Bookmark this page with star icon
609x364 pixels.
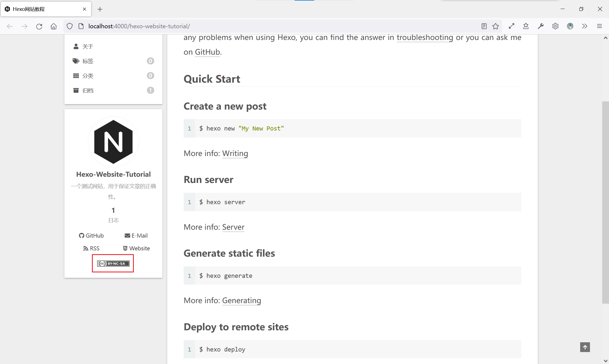click(x=496, y=26)
